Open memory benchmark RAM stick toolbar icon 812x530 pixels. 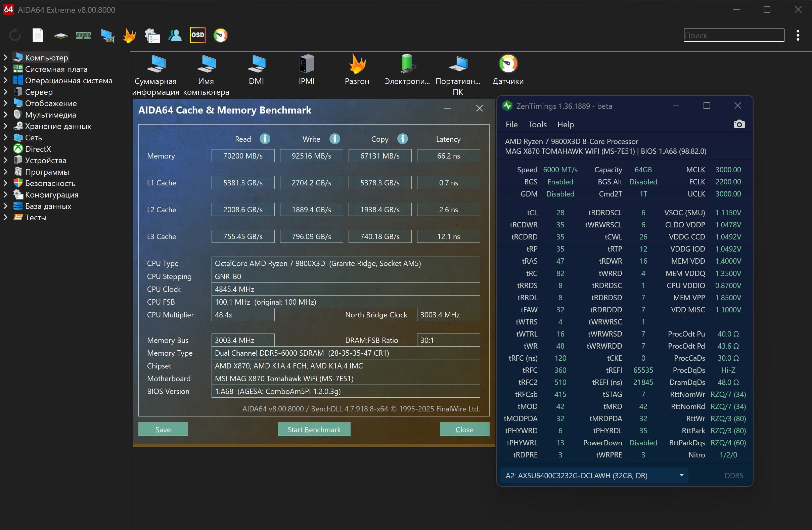coord(83,35)
